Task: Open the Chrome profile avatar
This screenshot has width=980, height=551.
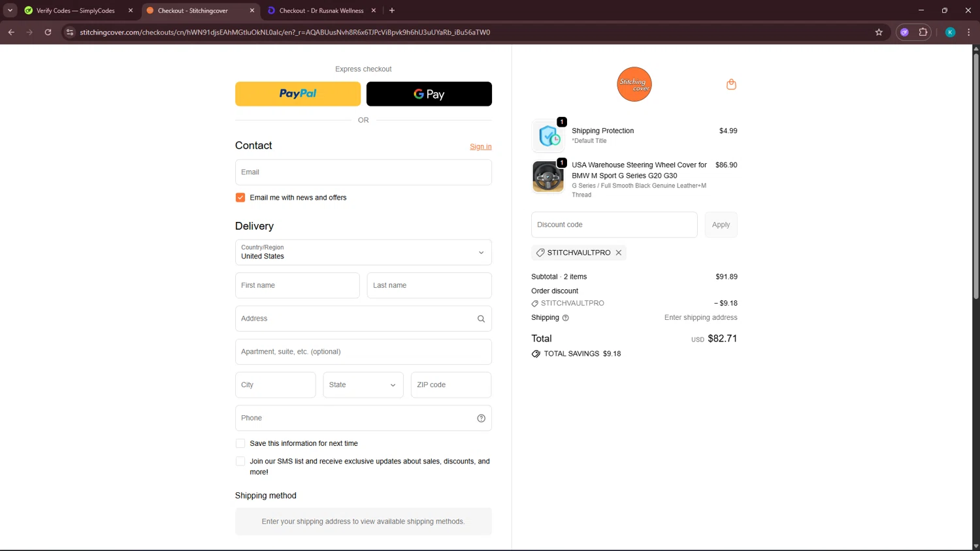Action: [x=950, y=32]
